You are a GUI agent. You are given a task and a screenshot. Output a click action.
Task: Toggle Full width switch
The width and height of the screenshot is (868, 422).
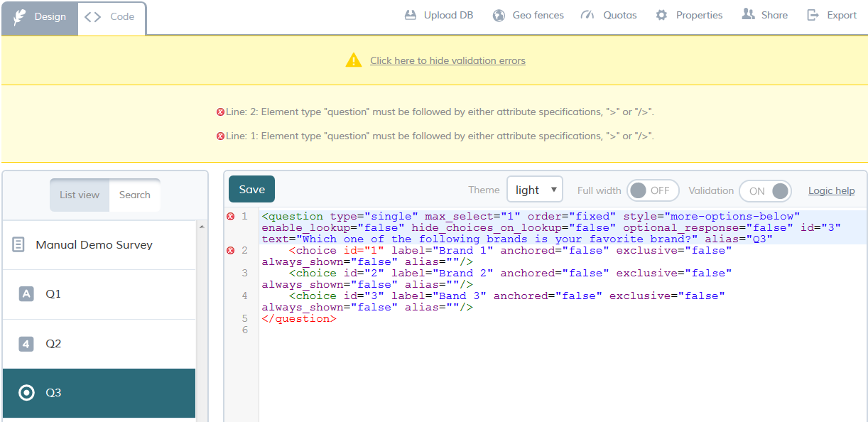tap(653, 190)
